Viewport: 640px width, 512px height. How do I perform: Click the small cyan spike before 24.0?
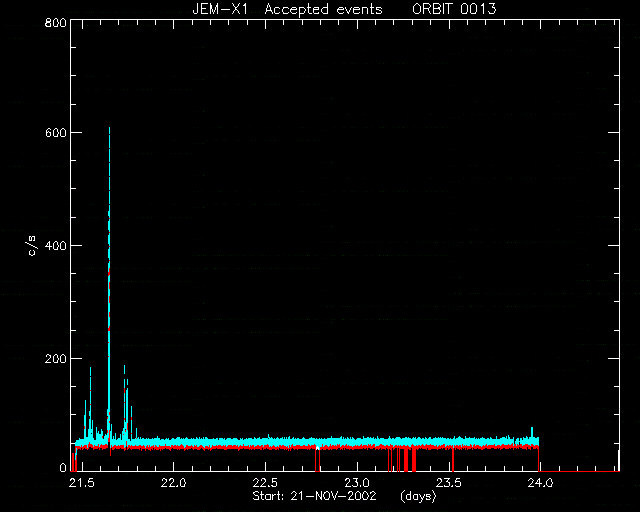click(x=532, y=432)
